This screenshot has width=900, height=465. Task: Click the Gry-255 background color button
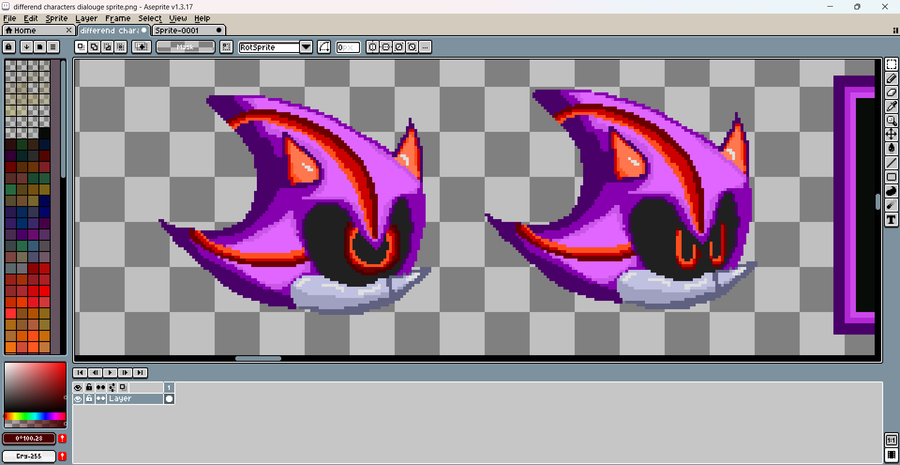(x=29, y=456)
